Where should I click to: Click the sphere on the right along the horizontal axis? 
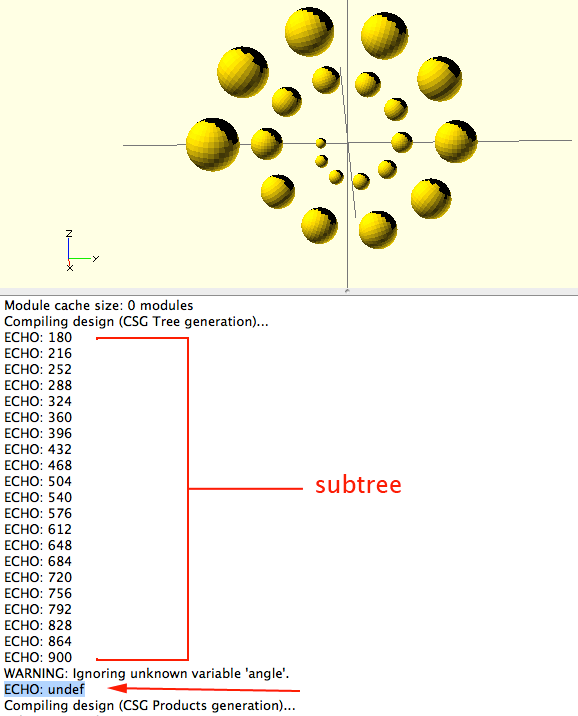(456, 141)
